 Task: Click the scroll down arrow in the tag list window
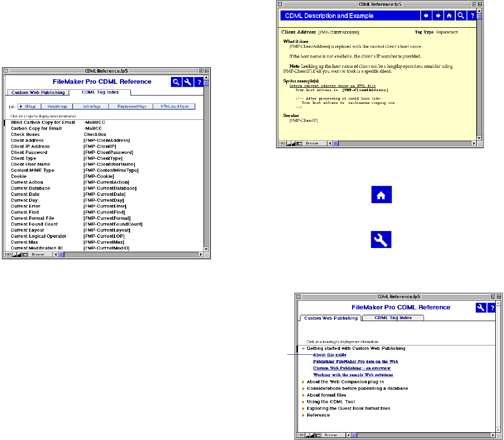coord(206,249)
